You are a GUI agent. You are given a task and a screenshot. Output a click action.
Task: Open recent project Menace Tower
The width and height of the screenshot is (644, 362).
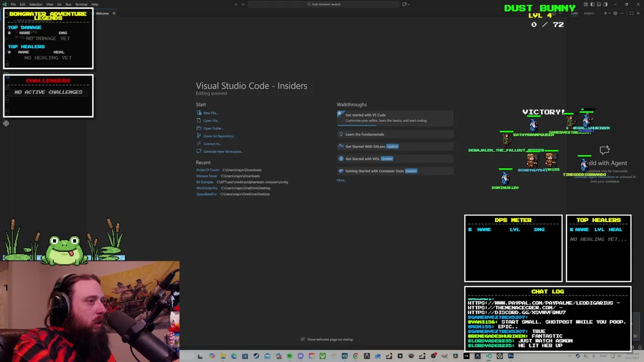(x=207, y=176)
